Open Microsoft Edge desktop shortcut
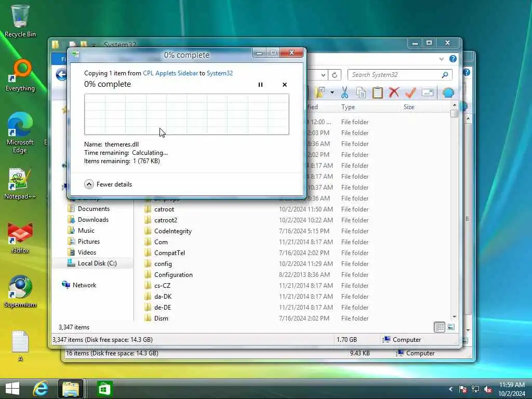Image resolution: width=532 pixels, height=399 pixels. click(20, 132)
